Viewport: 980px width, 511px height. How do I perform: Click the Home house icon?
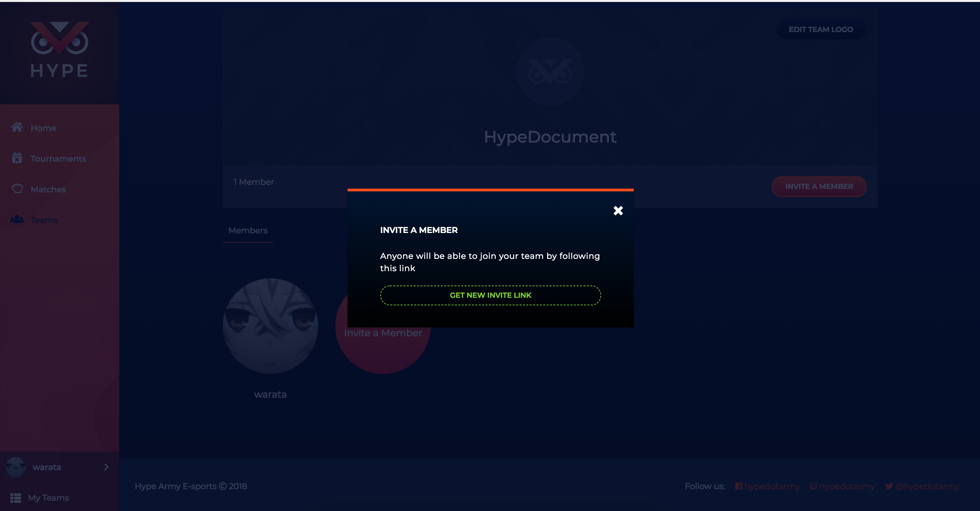pyautogui.click(x=17, y=127)
